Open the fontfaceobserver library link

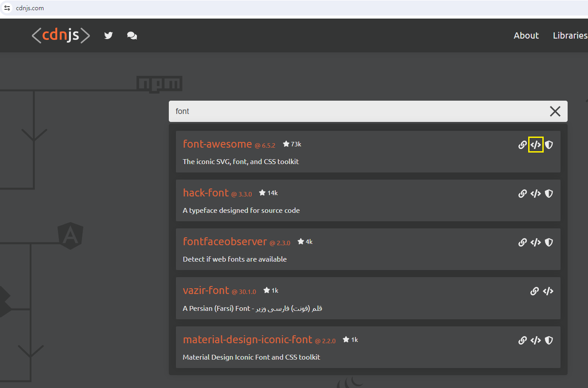click(x=225, y=241)
